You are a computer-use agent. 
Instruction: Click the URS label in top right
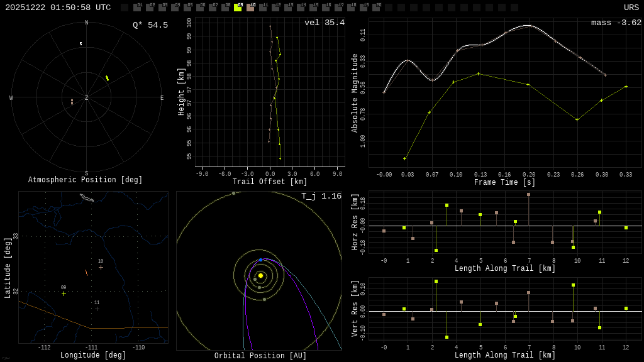click(631, 8)
